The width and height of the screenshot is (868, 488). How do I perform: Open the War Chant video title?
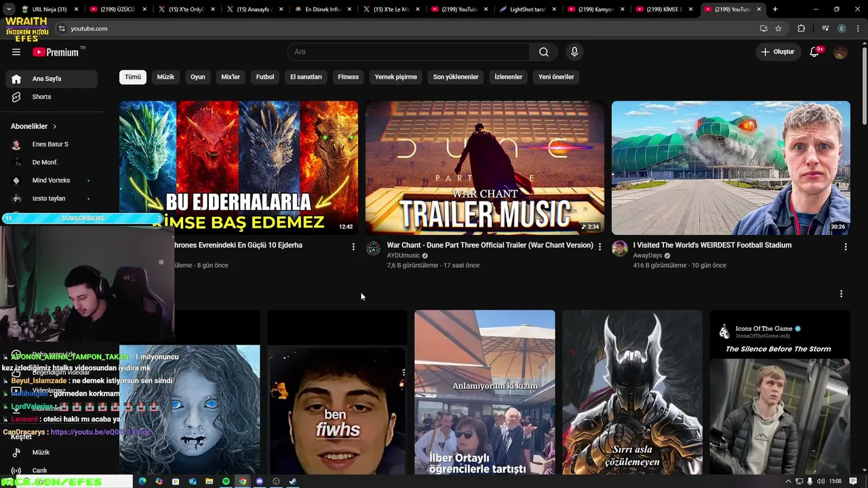pyautogui.click(x=490, y=245)
